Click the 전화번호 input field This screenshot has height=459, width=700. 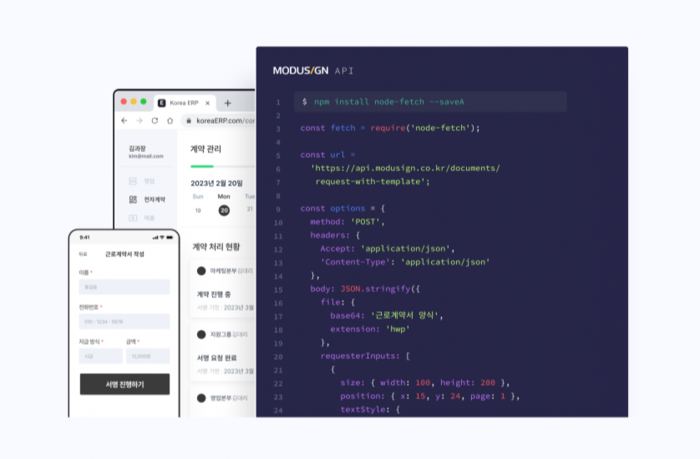124,321
